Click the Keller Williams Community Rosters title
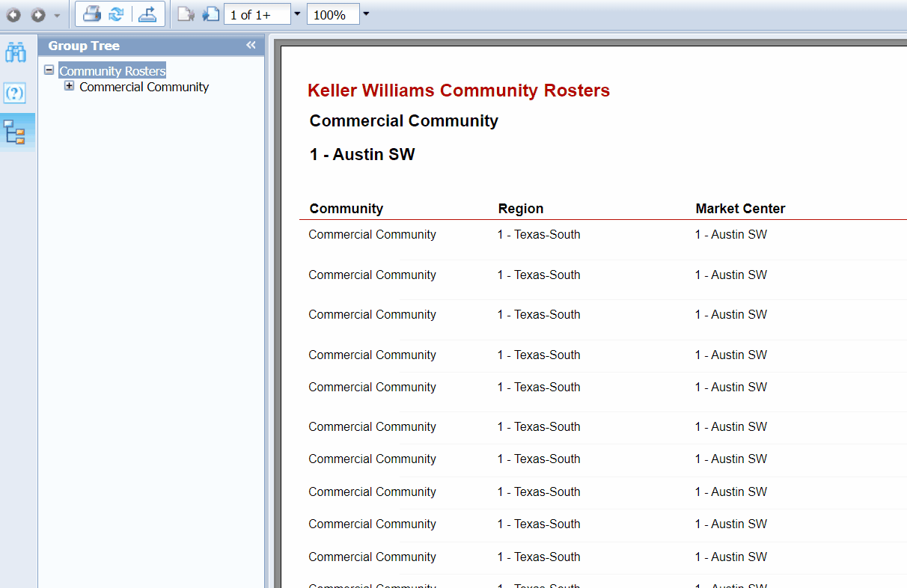Screen dimensions: 907x588 [459, 91]
